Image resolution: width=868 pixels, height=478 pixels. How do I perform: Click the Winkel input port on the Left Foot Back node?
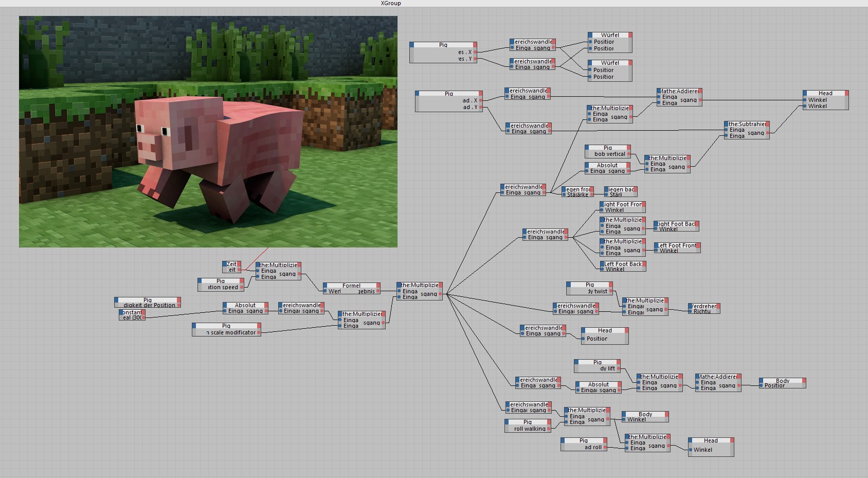click(602, 269)
